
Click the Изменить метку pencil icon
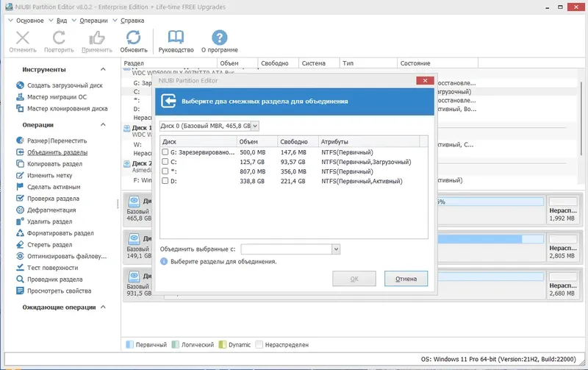pos(20,175)
